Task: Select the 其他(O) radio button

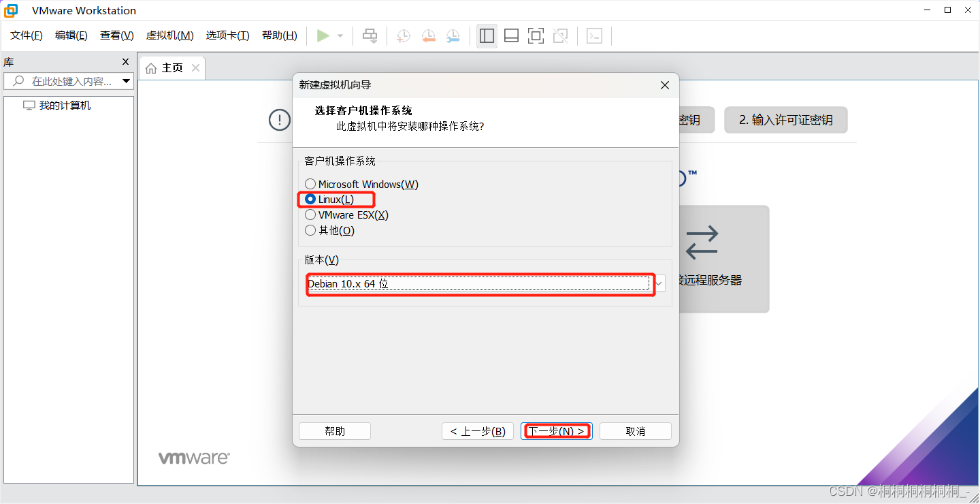Action: click(310, 230)
